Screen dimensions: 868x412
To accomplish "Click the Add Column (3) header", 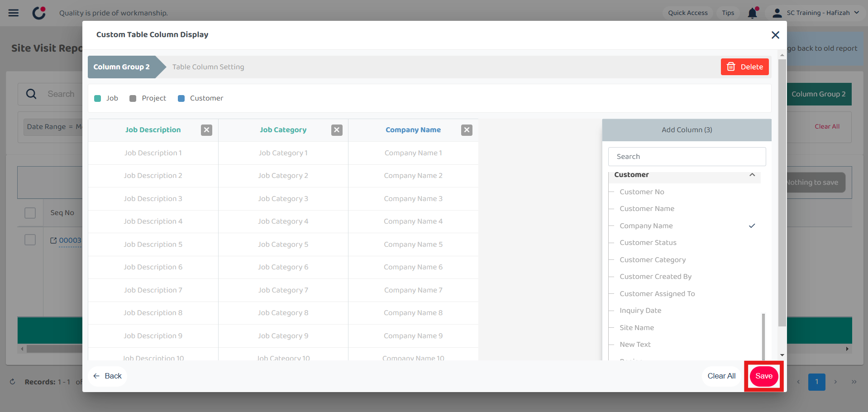I will tap(687, 130).
